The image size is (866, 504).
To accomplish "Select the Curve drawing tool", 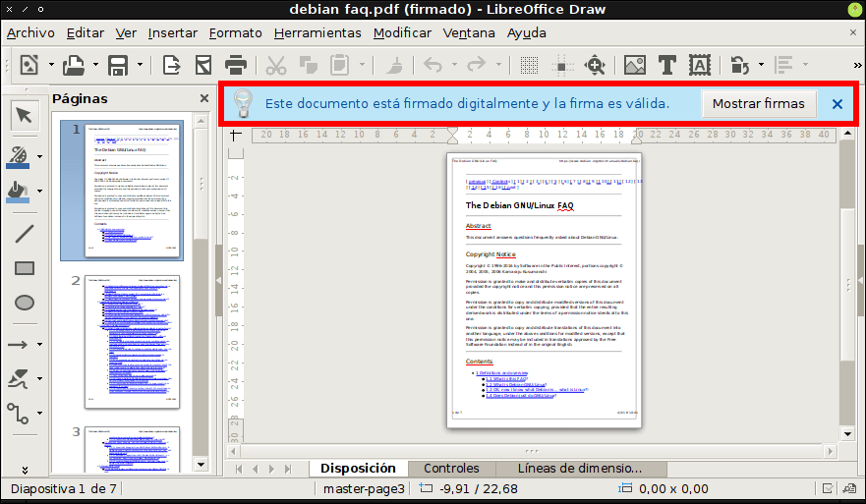I will [19, 378].
